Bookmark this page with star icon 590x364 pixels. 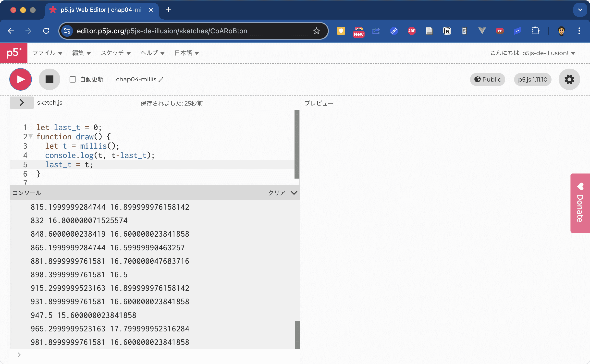(x=316, y=31)
